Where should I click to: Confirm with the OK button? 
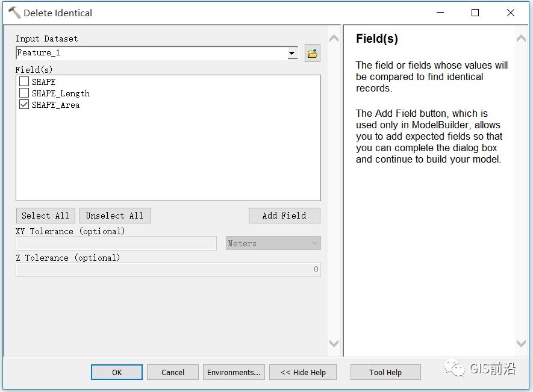pyautogui.click(x=117, y=372)
